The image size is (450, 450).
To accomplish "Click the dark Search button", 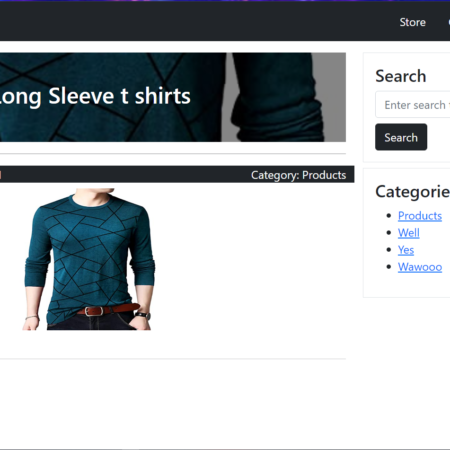I will 401,137.
